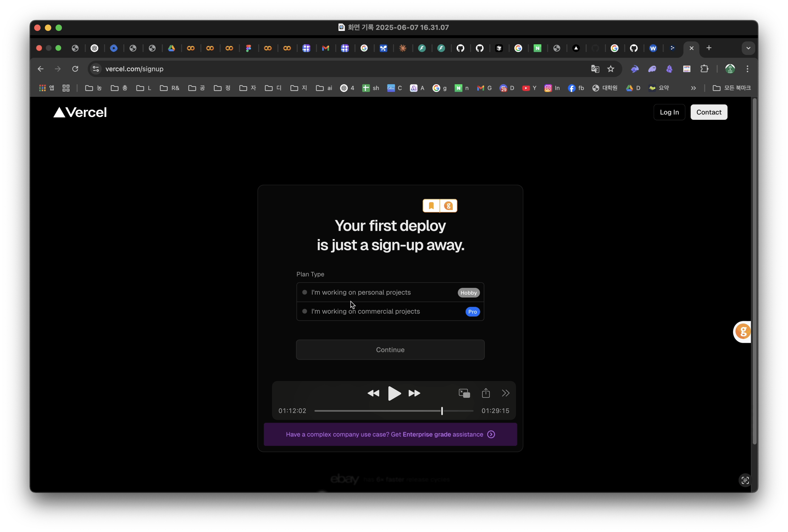Open the sh bookmark
The image size is (788, 532).
click(371, 88)
